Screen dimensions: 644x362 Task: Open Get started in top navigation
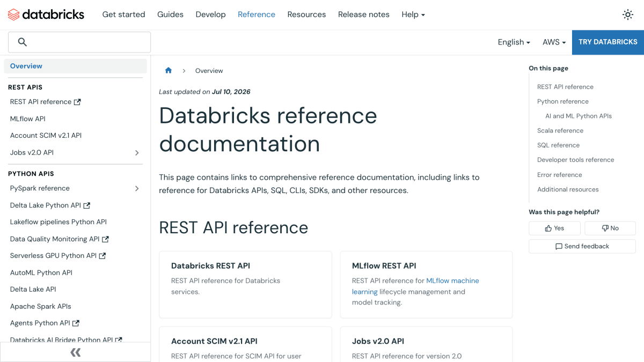pos(123,14)
